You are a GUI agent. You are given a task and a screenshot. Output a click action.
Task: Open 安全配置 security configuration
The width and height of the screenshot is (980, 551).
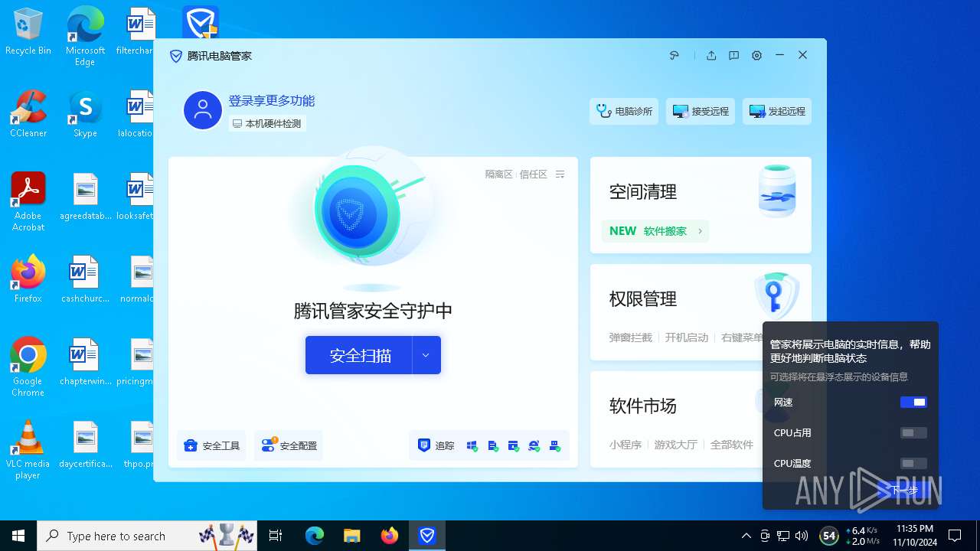(289, 445)
